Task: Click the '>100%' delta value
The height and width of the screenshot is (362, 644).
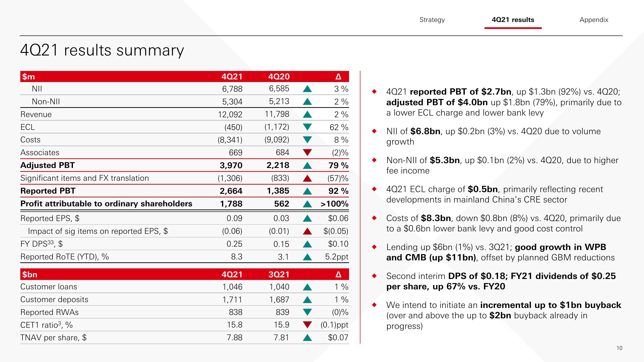Action: point(335,204)
